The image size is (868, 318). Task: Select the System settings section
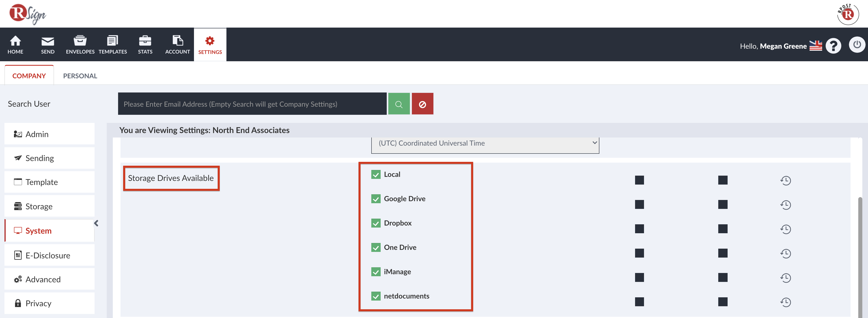tap(50, 230)
